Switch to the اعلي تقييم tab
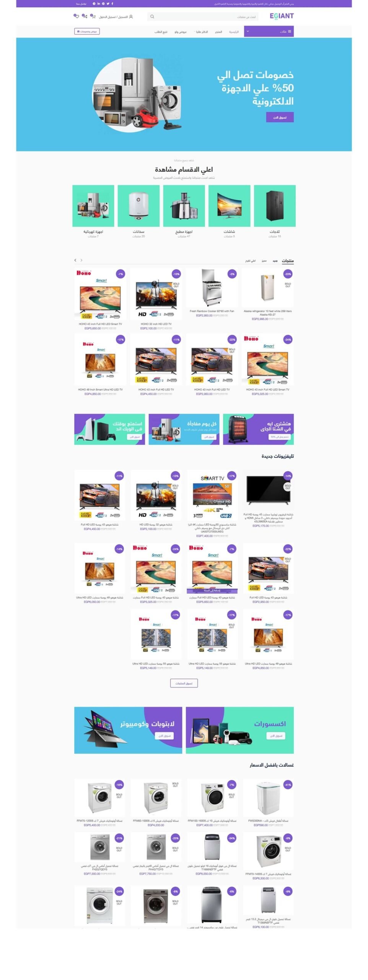Image resolution: width=368 pixels, height=980 pixels. click(251, 261)
